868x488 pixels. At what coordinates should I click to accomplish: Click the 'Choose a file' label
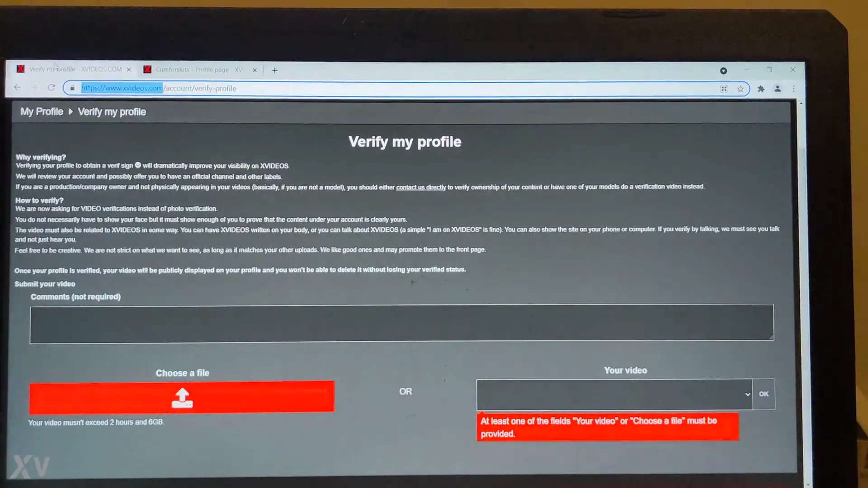tap(183, 373)
